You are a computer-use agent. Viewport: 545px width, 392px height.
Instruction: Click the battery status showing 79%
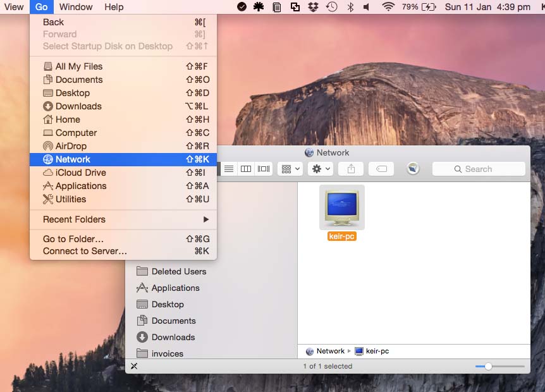(419, 7)
